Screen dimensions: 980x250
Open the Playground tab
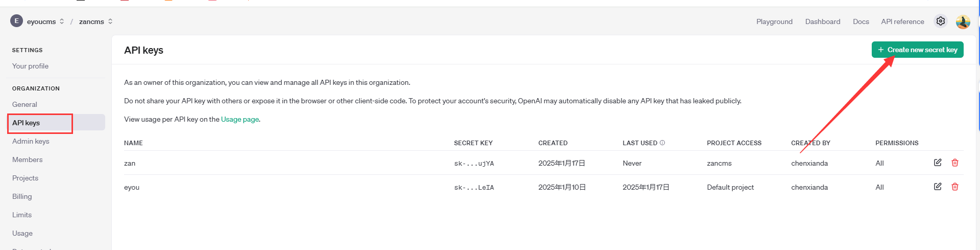pyautogui.click(x=774, y=21)
